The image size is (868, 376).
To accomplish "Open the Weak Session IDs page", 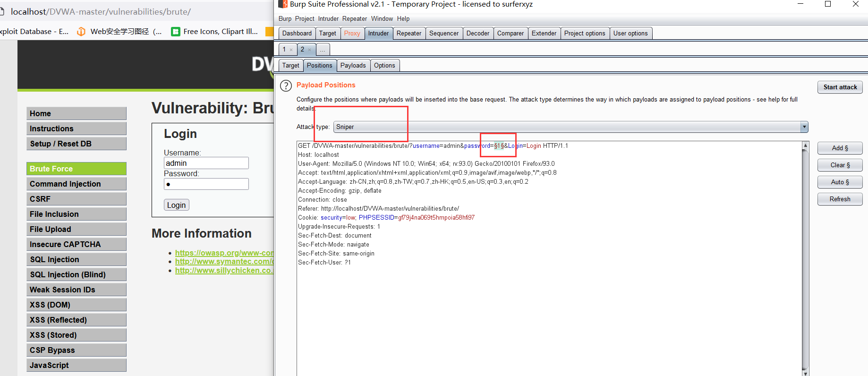I will coord(77,290).
